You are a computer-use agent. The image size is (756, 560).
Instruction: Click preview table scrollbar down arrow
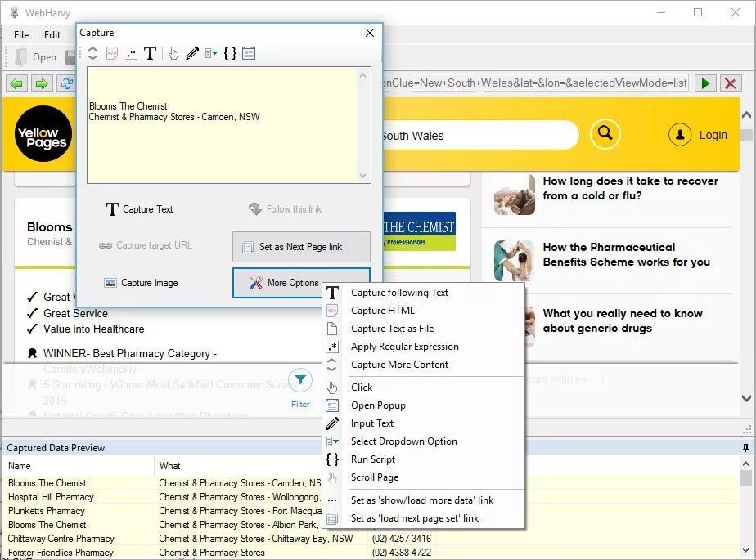click(745, 550)
